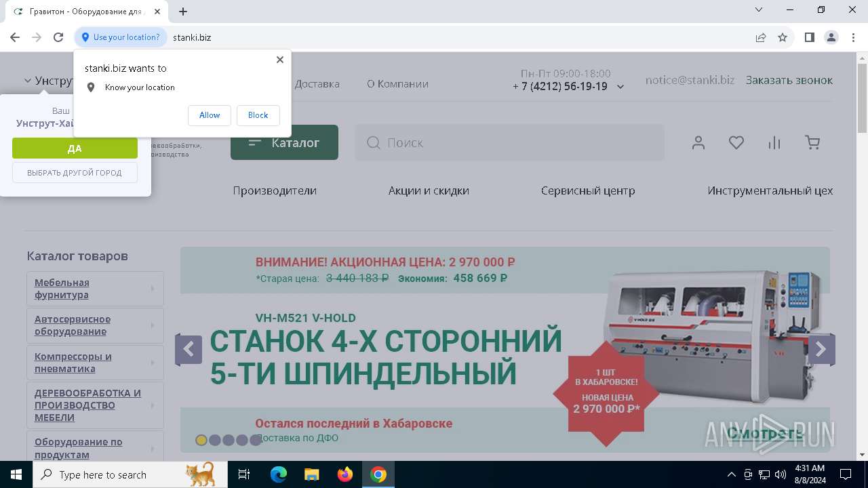Expand Компрессоры и пневматика category arrow
868x488 pixels.
(153, 363)
